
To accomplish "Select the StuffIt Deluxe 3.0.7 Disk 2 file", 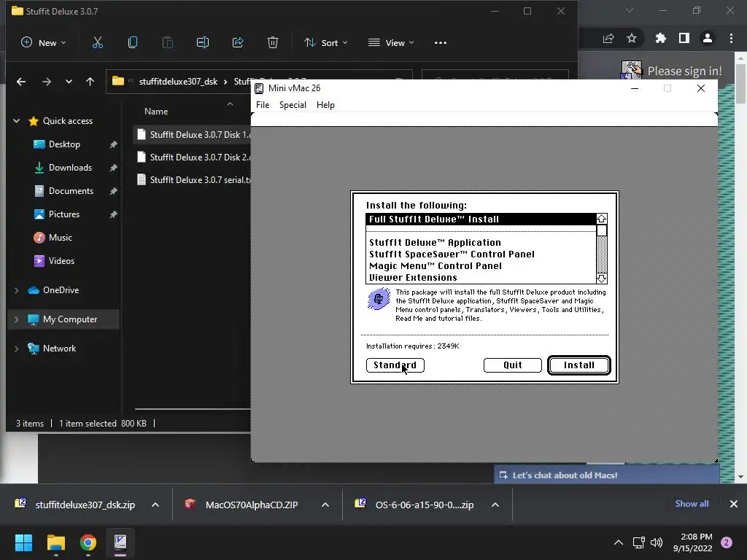I will [x=193, y=157].
